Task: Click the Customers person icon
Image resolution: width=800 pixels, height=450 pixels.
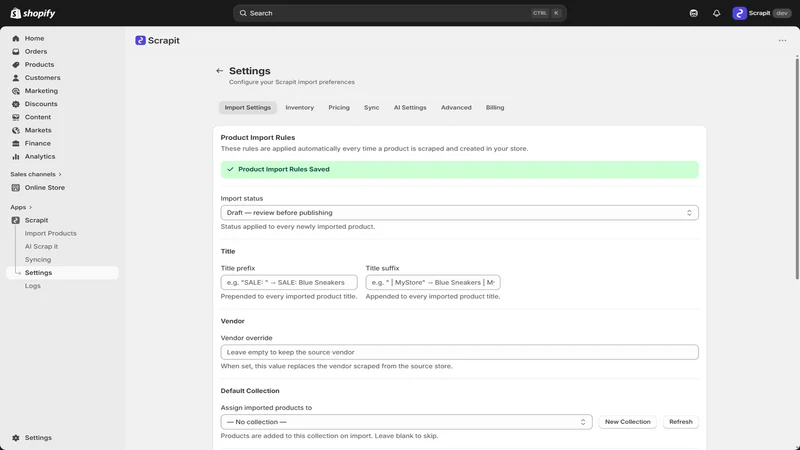Action: [16, 78]
